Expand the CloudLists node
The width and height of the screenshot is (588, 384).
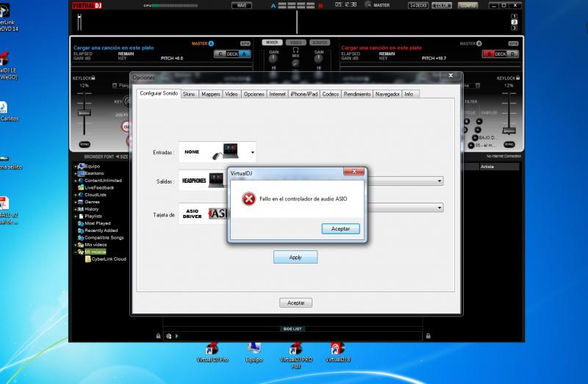click(76, 195)
